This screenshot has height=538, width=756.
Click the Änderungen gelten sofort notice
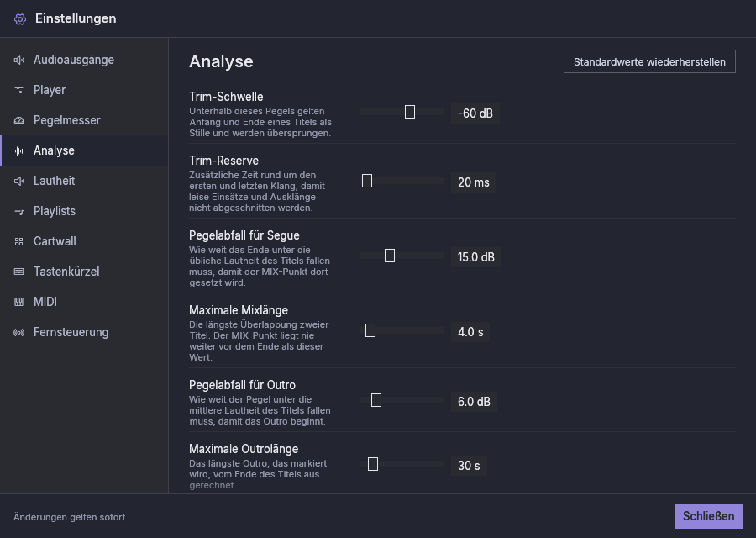coord(70,517)
